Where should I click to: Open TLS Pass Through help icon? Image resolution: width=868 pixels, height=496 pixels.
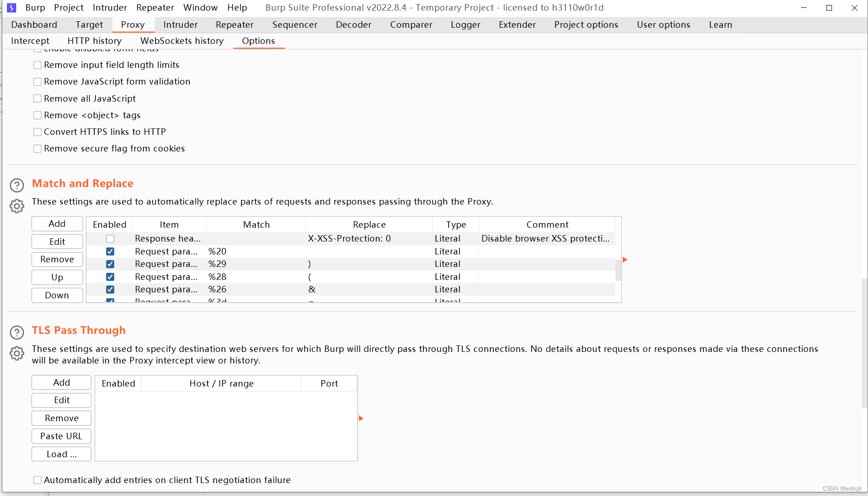17,333
